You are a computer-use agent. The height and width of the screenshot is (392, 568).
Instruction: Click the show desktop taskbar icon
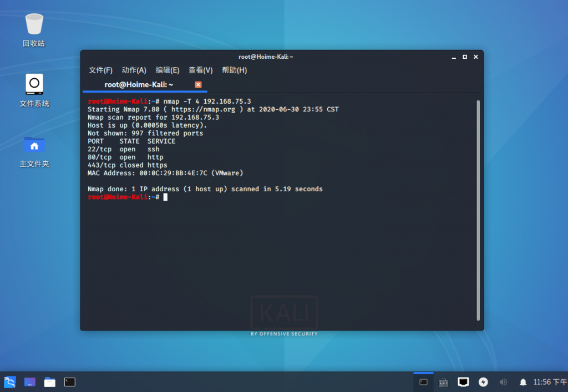[x=30, y=382]
